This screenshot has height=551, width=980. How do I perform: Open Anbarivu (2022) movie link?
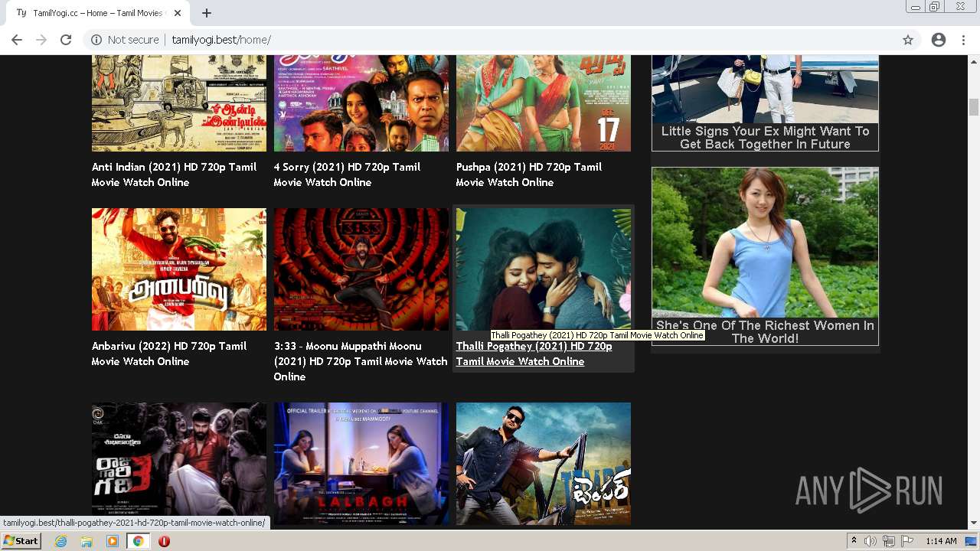click(x=169, y=354)
